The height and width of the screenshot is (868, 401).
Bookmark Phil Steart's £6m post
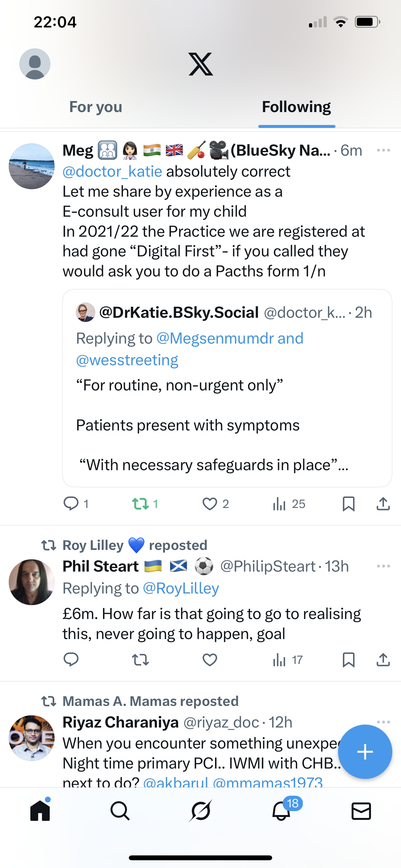tap(348, 660)
